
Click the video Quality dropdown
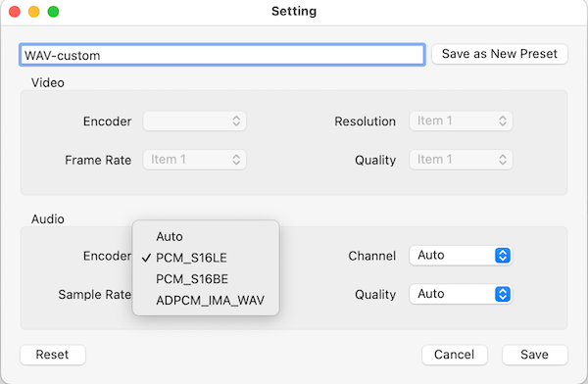tap(461, 160)
